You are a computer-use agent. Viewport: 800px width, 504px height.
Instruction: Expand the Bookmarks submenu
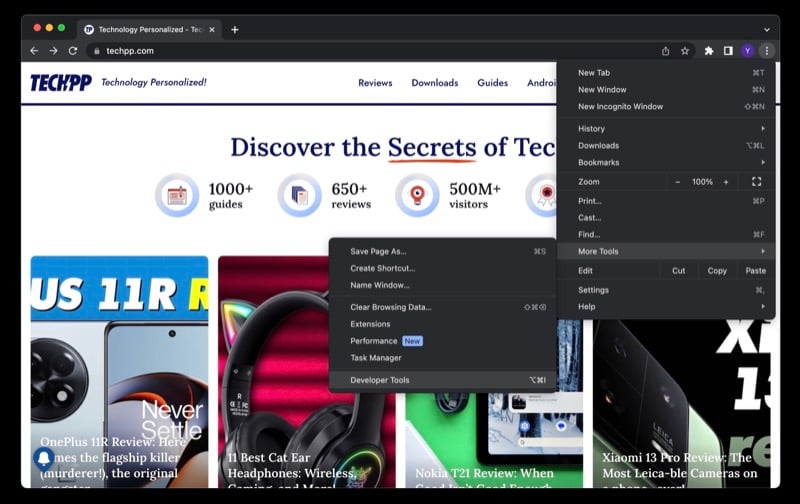[x=666, y=162]
